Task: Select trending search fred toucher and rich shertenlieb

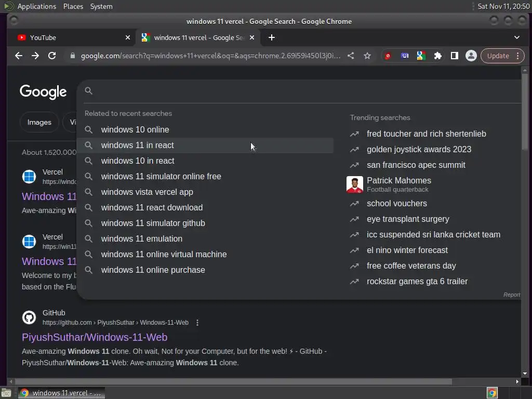Action: (x=426, y=134)
